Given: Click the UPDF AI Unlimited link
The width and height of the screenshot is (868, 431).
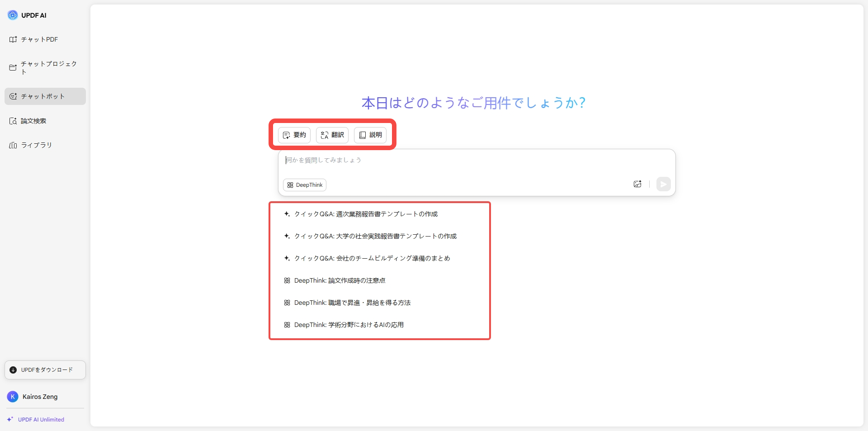Looking at the screenshot, I should click(41, 420).
